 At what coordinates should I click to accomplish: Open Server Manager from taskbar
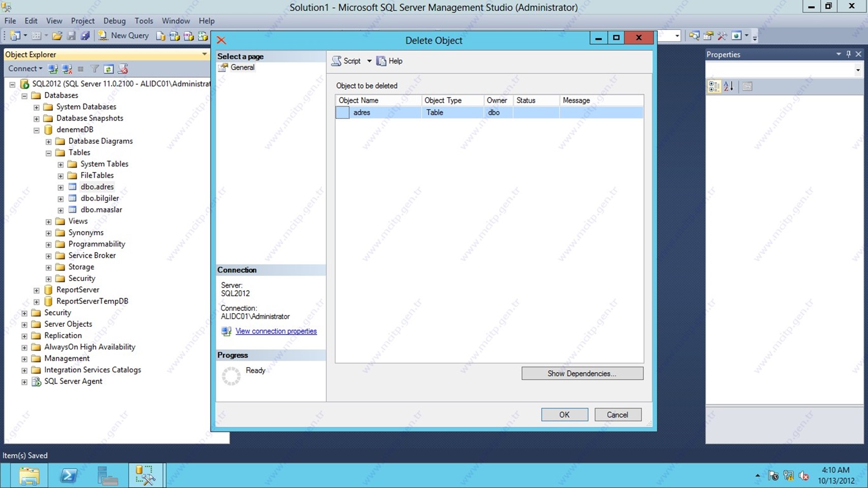107,476
